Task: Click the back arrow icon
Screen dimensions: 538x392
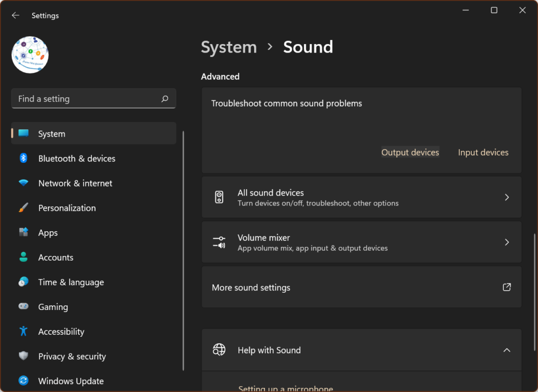Action: 15,15
